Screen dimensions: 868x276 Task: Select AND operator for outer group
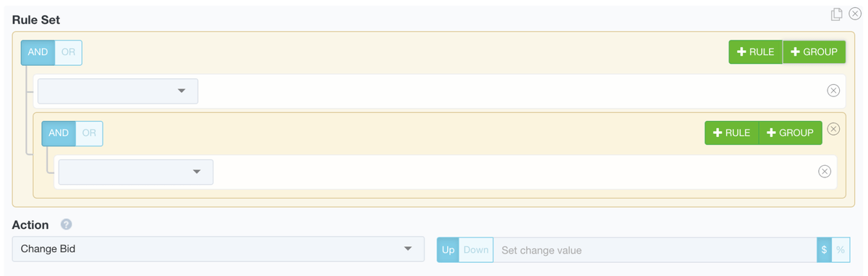click(38, 52)
